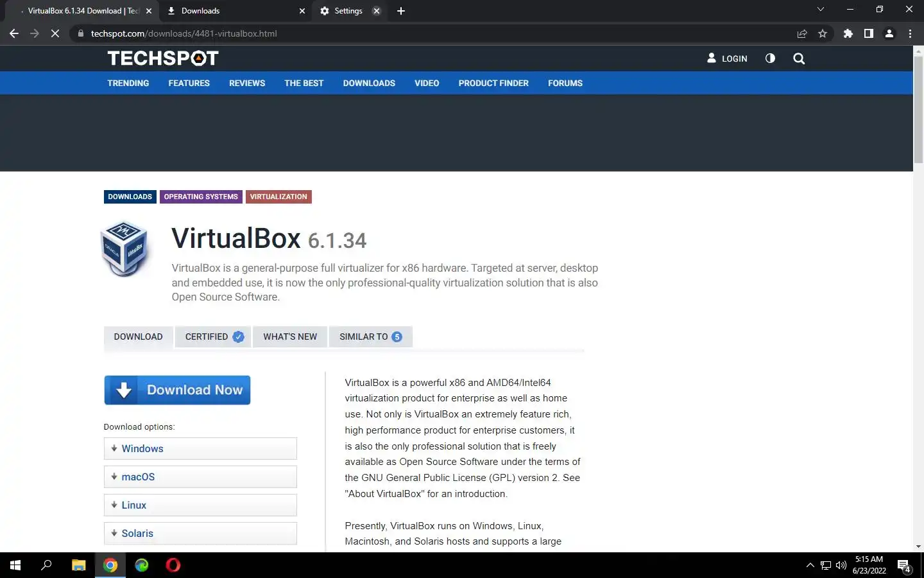Click the scrollbar down arrow
Viewport: 924px width, 578px height.
[x=918, y=547]
